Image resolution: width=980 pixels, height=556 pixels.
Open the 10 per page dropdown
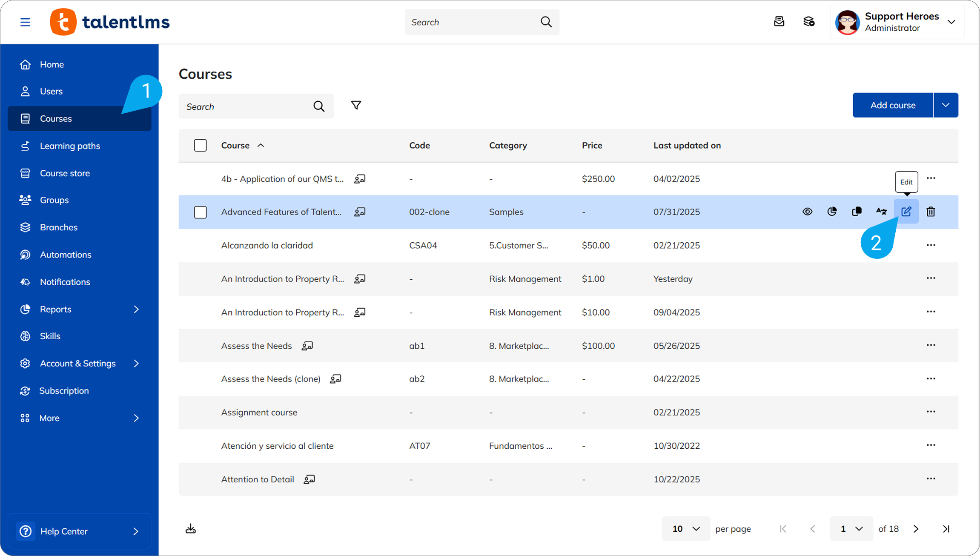(x=686, y=529)
